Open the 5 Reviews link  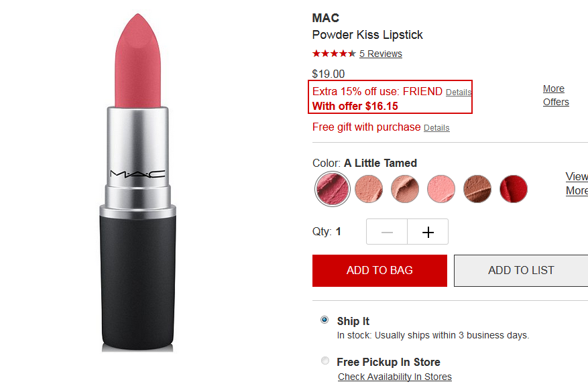coord(381,54)
